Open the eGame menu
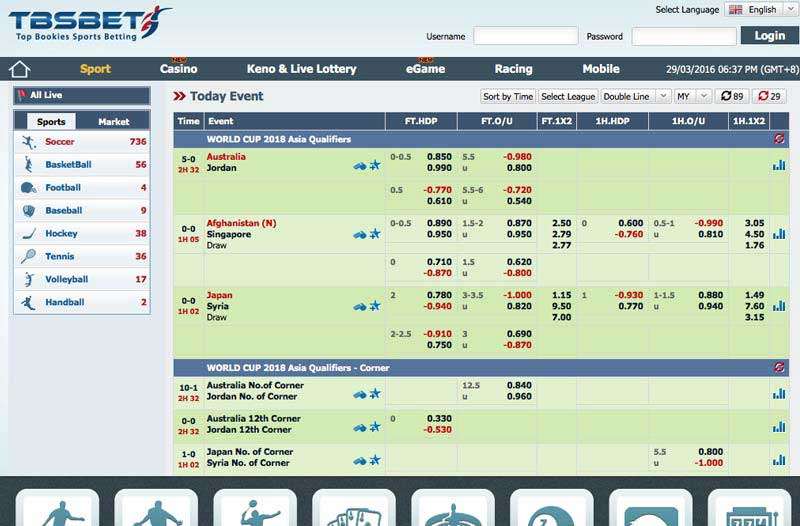The width and height of the screenshot is (800, 526). pyautogui.click(x=426, y=69)
